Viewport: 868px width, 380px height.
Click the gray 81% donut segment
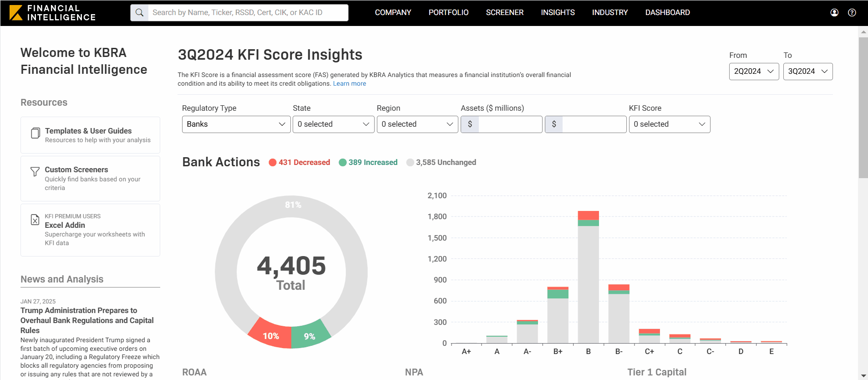[291, 206]
